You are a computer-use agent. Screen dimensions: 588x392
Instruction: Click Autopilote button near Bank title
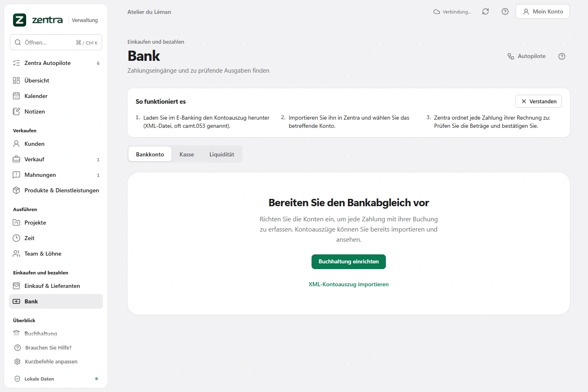526,56
